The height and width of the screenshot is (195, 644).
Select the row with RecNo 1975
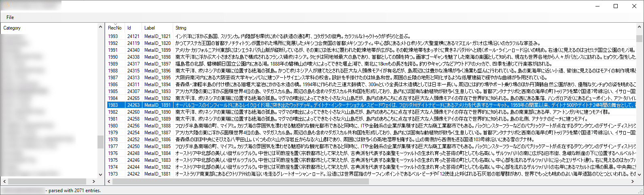click(371, 160)
